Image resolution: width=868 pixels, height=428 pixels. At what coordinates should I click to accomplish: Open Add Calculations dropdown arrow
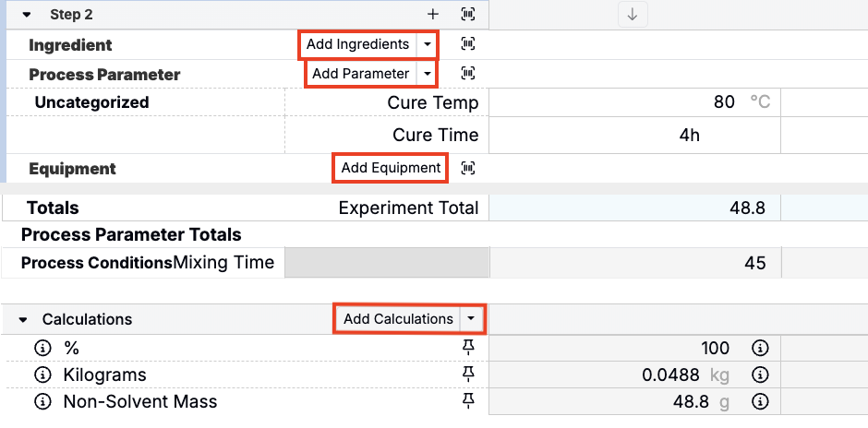471,318
